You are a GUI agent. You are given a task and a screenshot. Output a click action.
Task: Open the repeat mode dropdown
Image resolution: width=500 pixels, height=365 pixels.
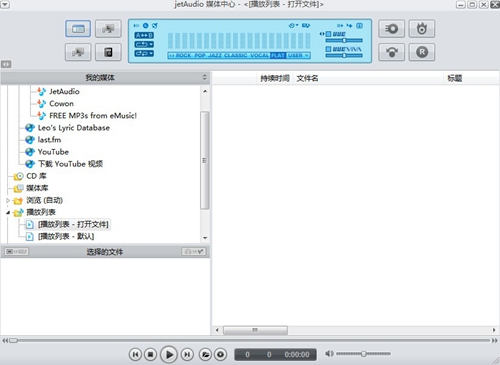144,44
